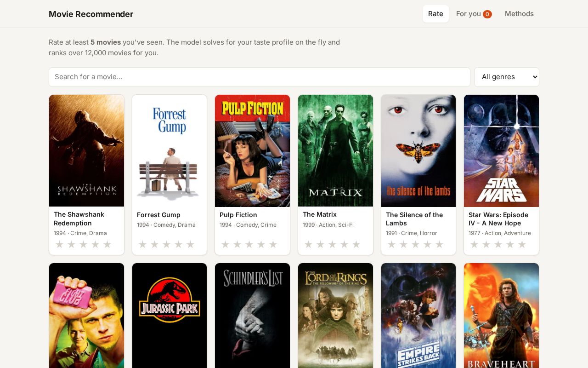Select the Forrest Gump poster image
The width and height of the screenshot is (588, 368).
[x=170, y=151]
